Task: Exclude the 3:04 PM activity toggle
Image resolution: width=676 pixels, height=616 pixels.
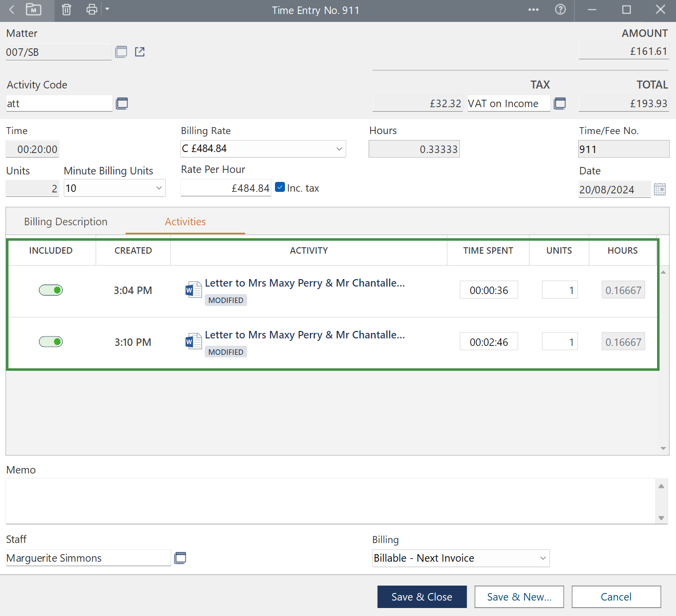Action: tap(51, 290)
